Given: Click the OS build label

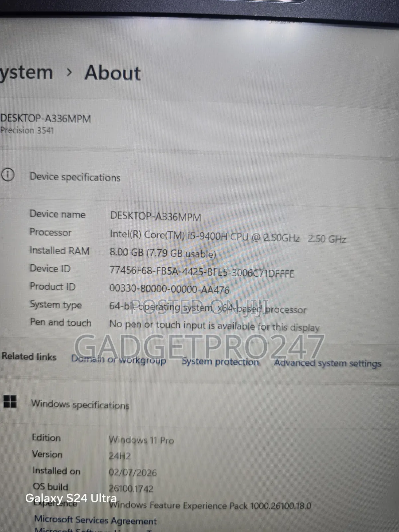Looking at the screenshot, I should coord(50,487).
